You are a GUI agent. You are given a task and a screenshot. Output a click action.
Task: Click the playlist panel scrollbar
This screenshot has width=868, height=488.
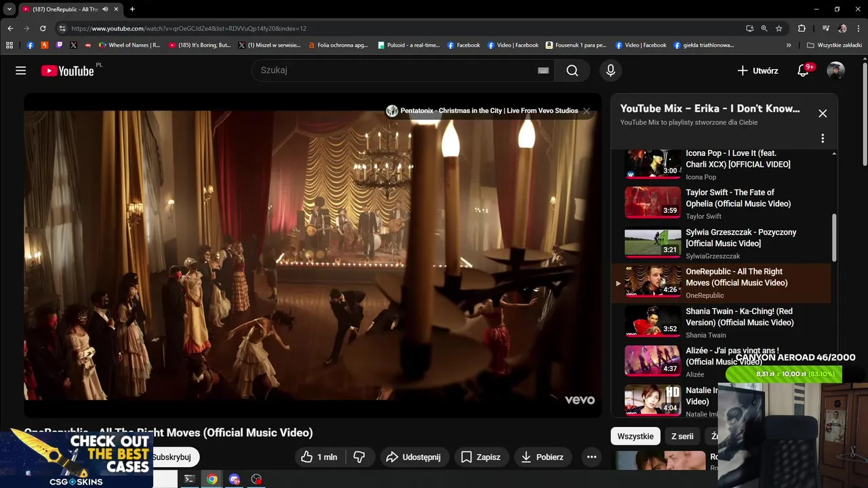[x=834, y=237]
